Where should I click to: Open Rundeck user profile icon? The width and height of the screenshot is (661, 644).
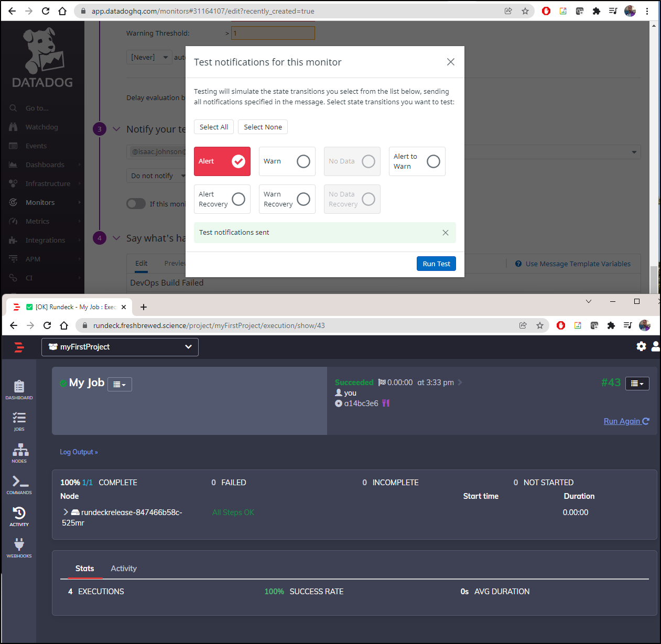[655, 346]
